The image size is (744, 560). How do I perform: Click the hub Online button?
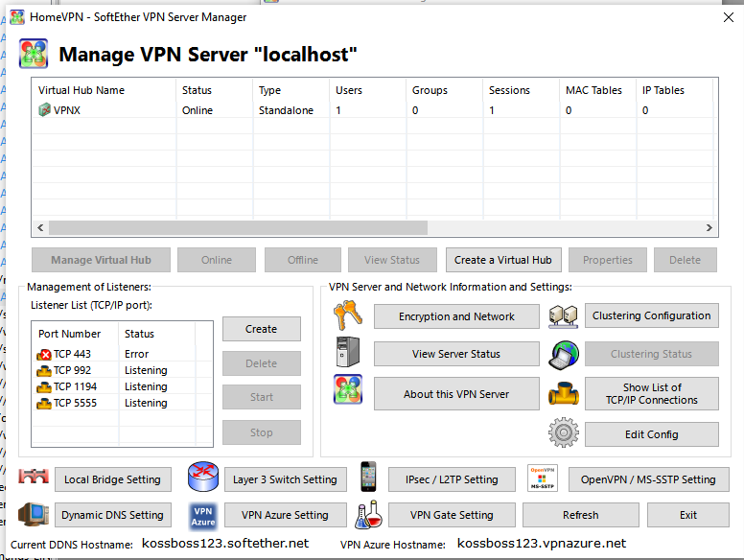pyautogui.click(x=217, y=260)
